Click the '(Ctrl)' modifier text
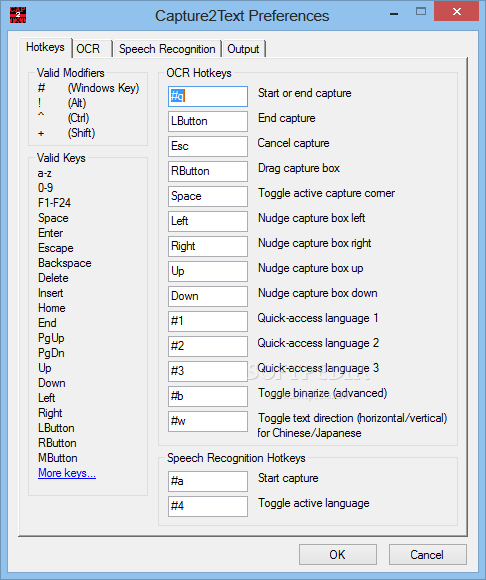486x580 pixels. pos(78,118)
